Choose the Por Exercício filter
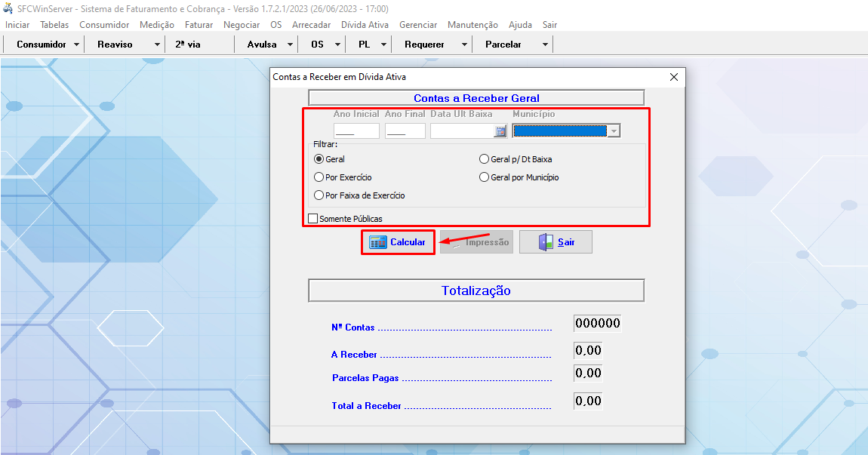 click(x=319, y=177)
